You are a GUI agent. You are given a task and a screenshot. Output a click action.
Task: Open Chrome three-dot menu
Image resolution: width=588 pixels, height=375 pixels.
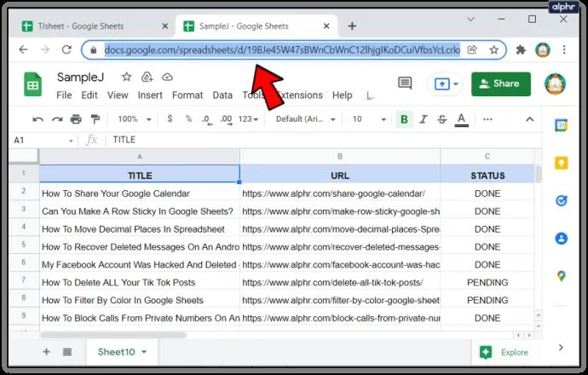pos(564,49)
